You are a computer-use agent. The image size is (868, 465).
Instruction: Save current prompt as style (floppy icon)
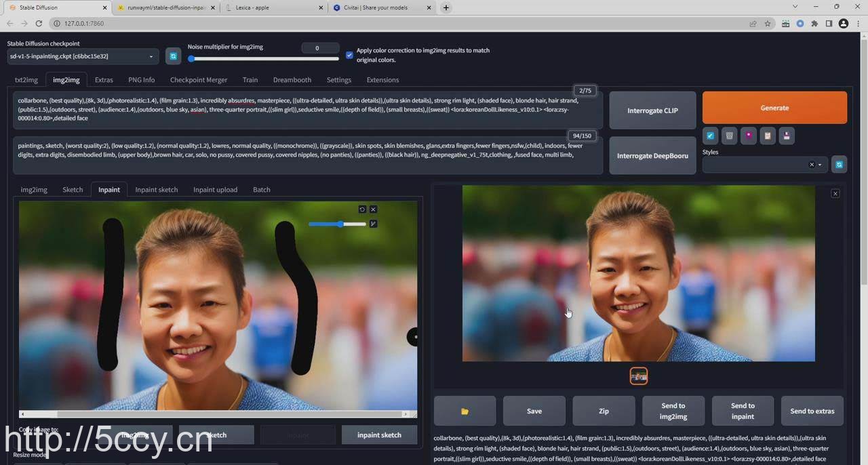pos(786,136)
